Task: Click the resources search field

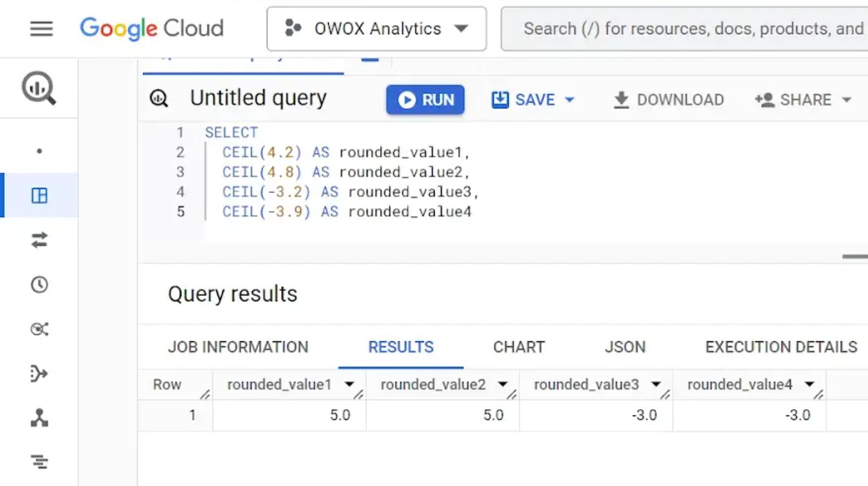Action: 685,29
